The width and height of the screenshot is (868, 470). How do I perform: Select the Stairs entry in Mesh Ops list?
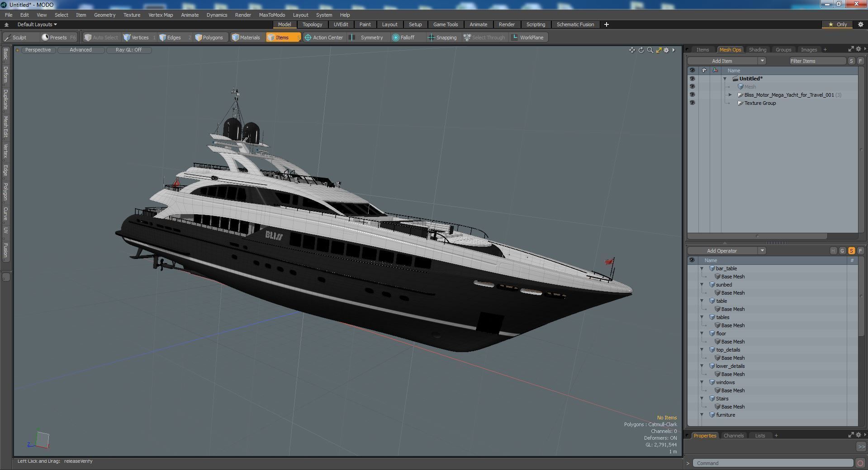pyautogui.click(x=722, y=399)
